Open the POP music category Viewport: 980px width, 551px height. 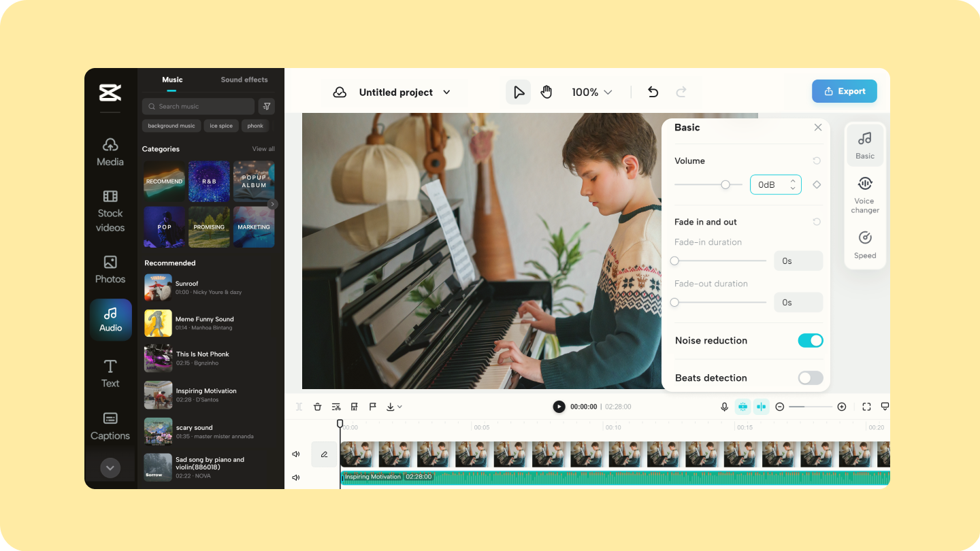click(164, 227)
